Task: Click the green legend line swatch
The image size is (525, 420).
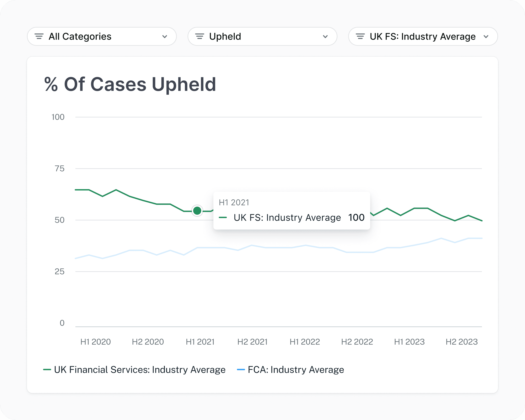Action: click(47, 370)
